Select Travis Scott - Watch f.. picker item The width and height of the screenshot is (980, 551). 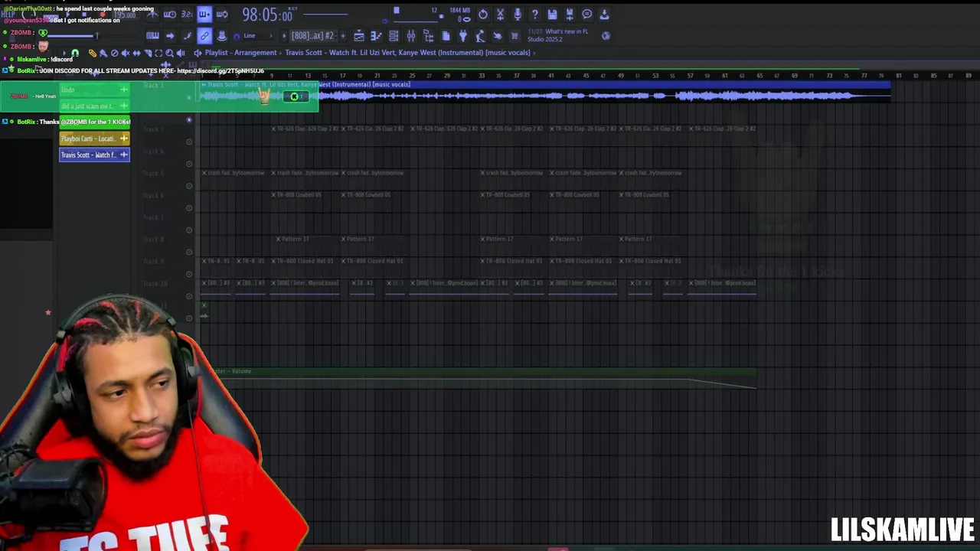pyautogui.click(x=95, y=155)
